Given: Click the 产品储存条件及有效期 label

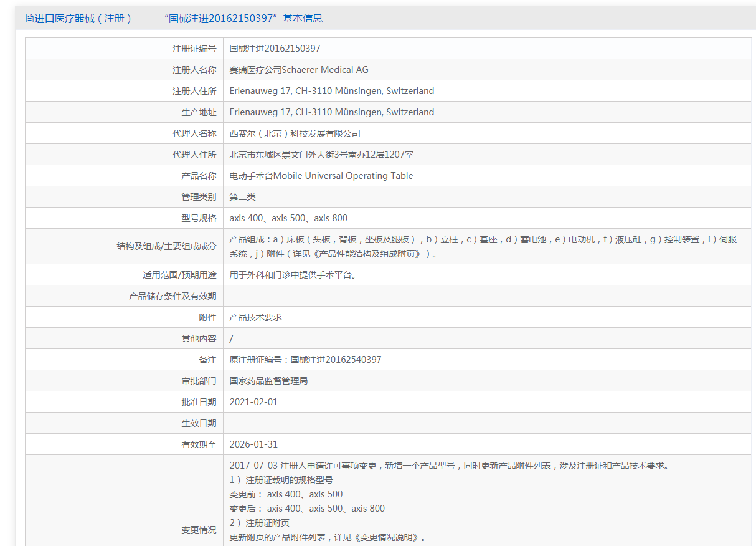Looking at the screenshot, I should (x=172, y=296).
